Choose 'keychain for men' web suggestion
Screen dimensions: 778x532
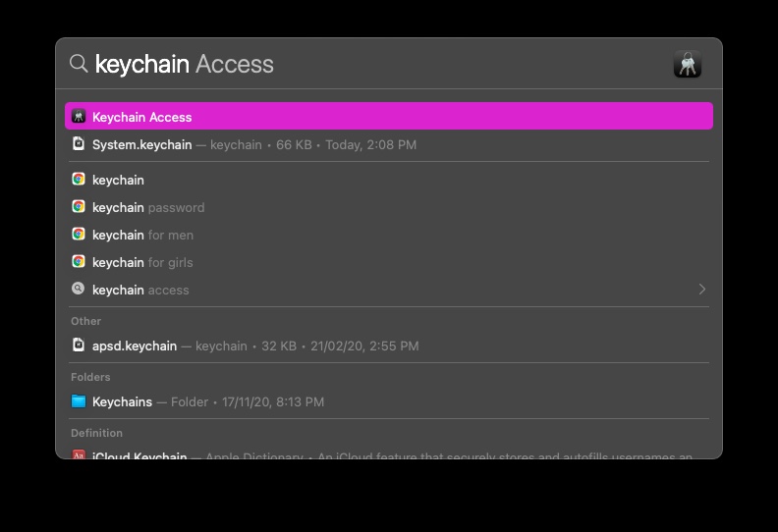pos(143,235)
